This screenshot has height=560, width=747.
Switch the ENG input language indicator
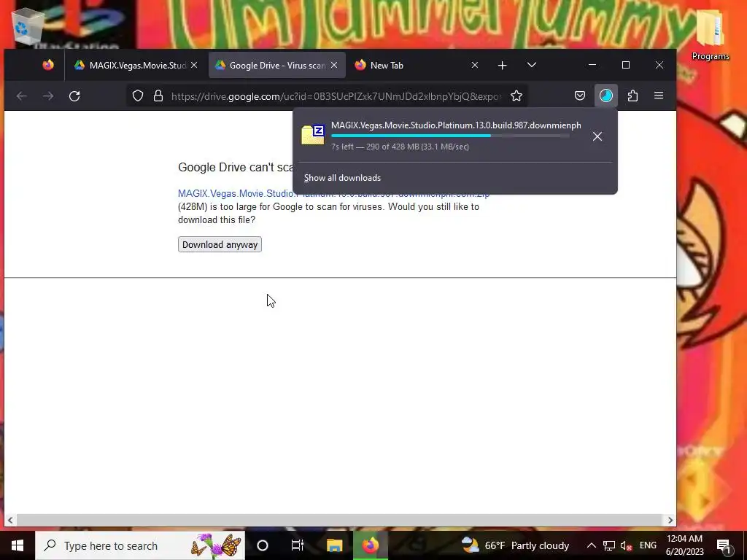648,545
